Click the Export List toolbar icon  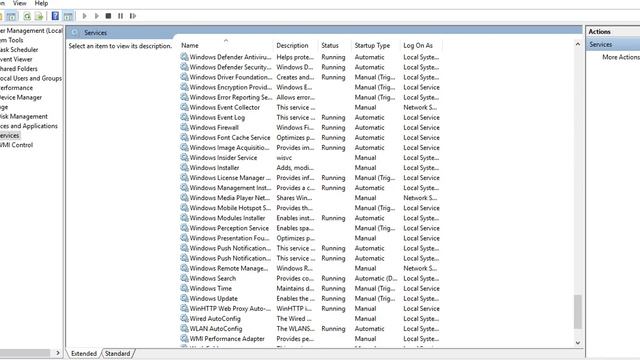tap(39, 16)
